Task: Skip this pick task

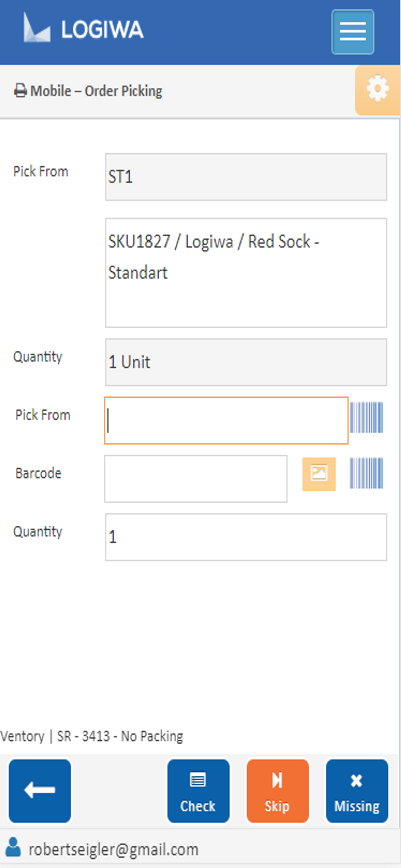Action: [x=278, y=790]
